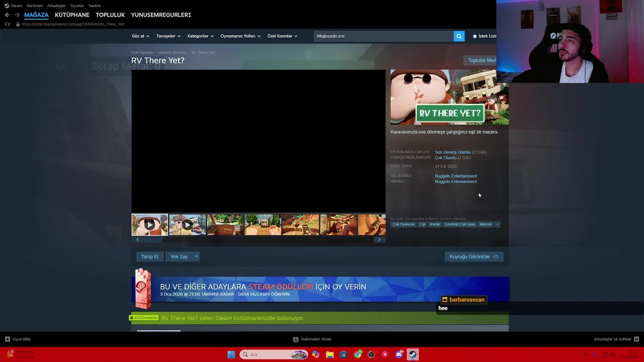644x362 pixels.
Task: Switch to the KÜTÜPHANE tab
Action: pyautogui.click(x=72, y=15)
